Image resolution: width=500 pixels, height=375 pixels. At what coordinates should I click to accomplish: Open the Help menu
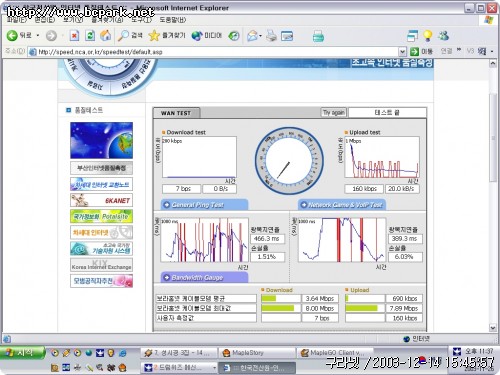tap(172, 20)
